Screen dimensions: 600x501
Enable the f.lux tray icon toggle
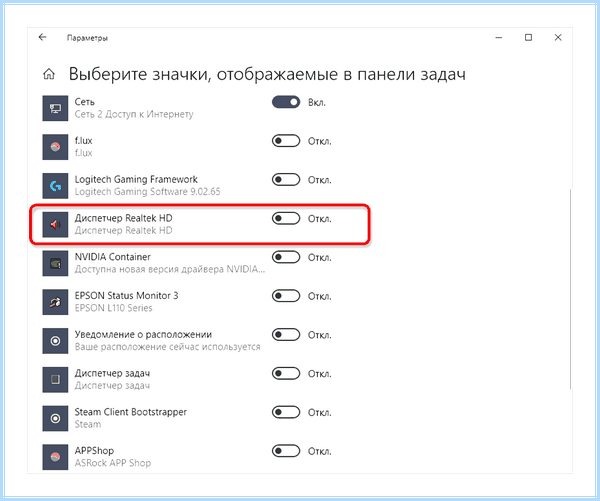[286, 141]
